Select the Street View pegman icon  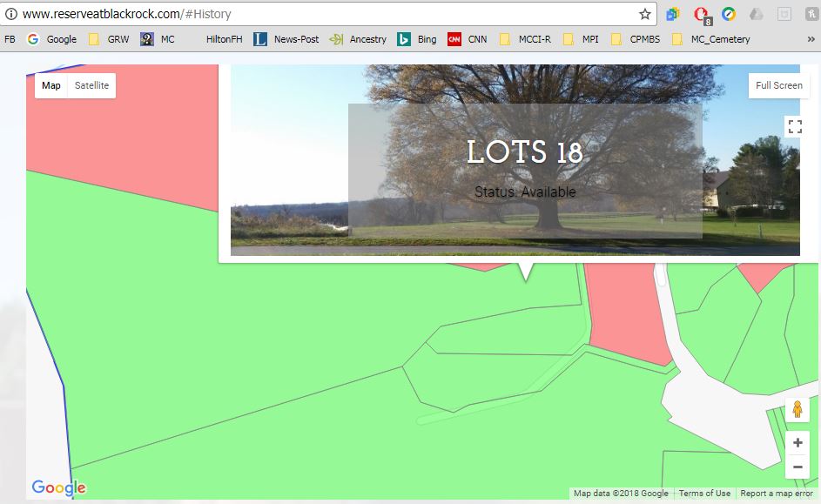(797, 409)
